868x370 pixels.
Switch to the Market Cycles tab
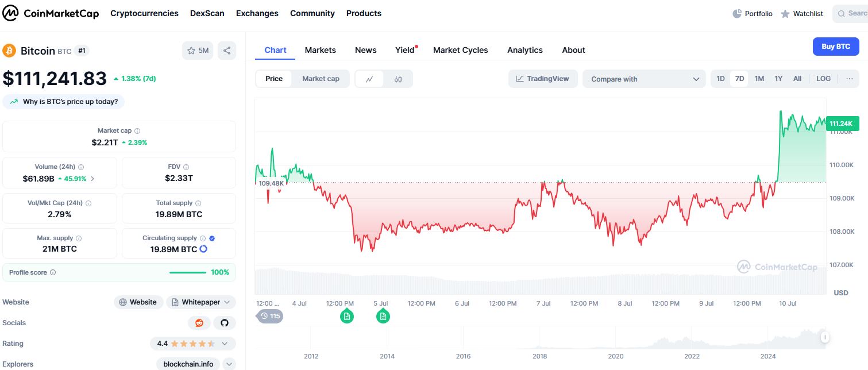pos(460,50)
